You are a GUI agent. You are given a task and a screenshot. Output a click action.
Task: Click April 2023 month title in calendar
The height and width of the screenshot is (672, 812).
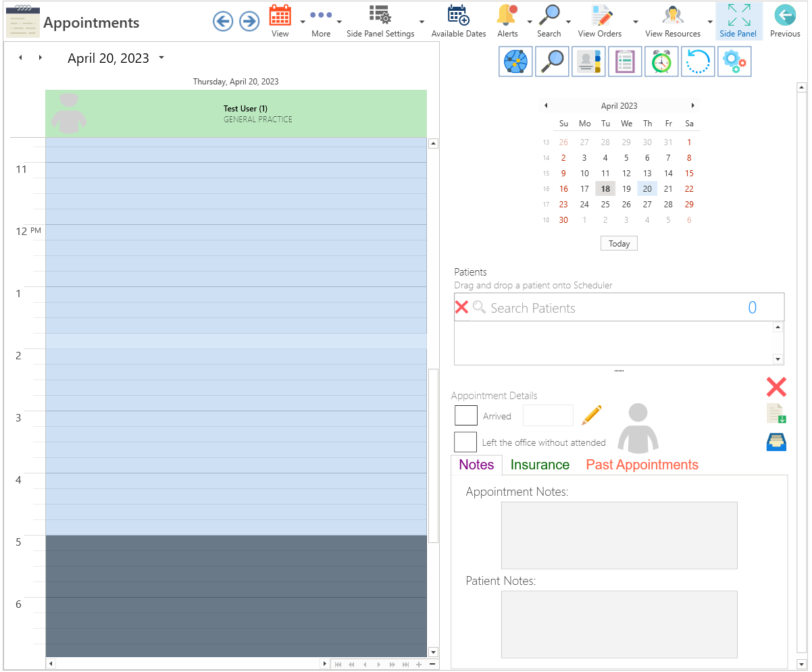(619, 105)
